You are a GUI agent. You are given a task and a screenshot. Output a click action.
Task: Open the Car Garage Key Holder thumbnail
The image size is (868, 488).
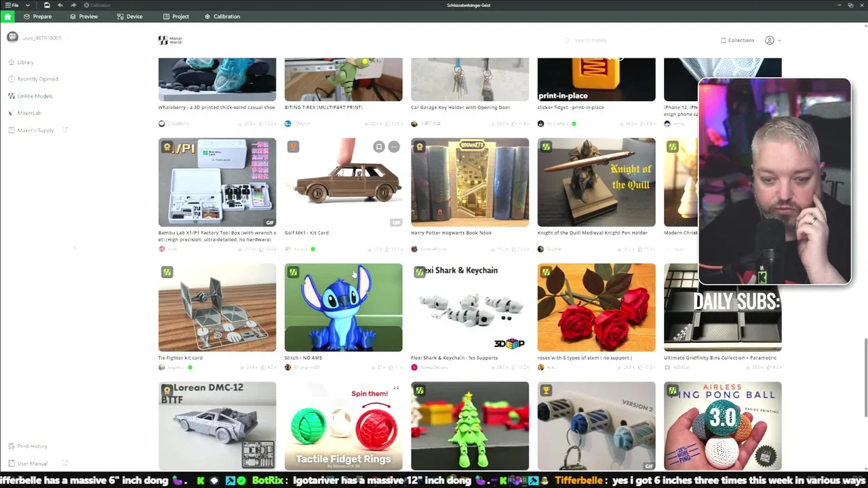pos(469,79)
